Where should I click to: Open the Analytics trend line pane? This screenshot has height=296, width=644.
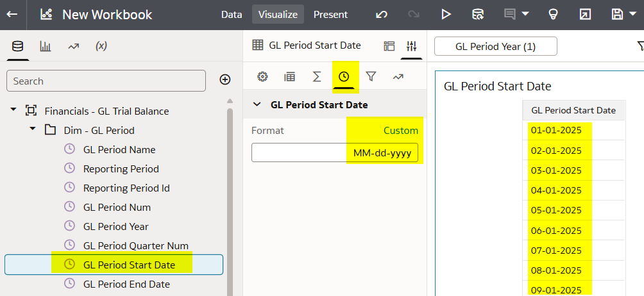click(74, 46)
